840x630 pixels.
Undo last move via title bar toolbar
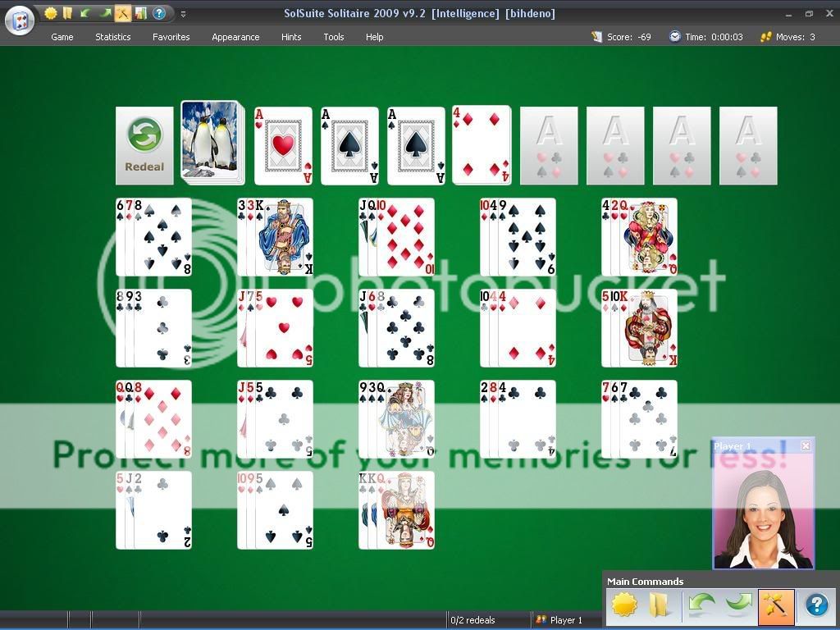click(85, 13)
